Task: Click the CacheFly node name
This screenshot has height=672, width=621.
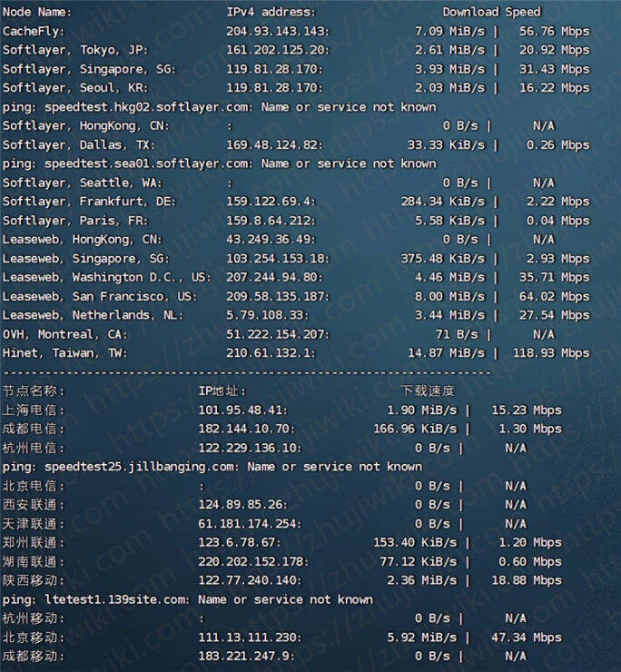Action: click(x=34, y=31)
